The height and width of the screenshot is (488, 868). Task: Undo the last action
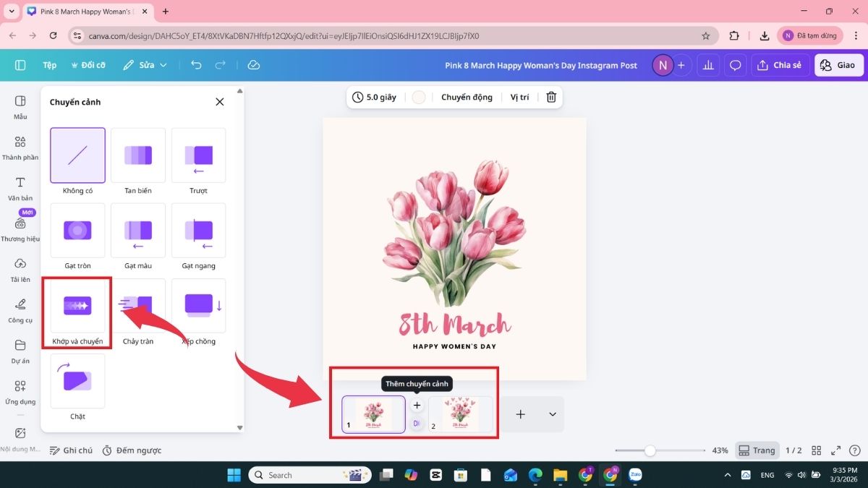coord(196,65)
